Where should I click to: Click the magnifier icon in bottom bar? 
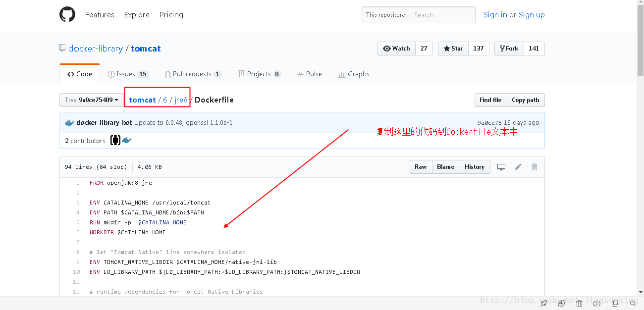pyautogui.click(x=633, y=303)
